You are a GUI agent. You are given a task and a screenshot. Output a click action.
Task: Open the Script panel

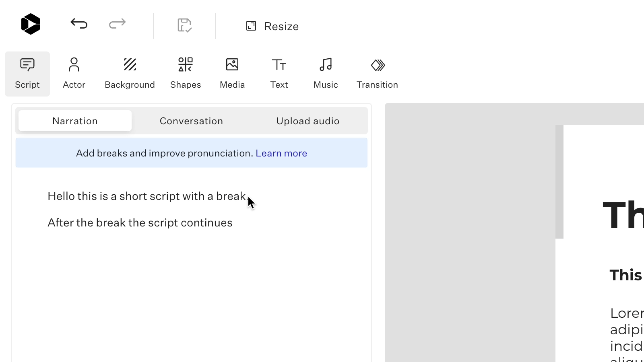[x=27, y=74]
